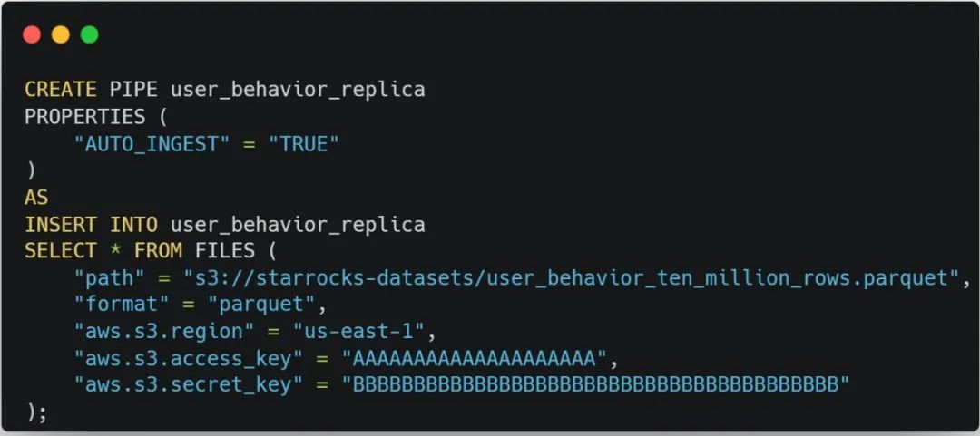Click the yellow minimize dot
980x436 pixels.
(61, 34)
